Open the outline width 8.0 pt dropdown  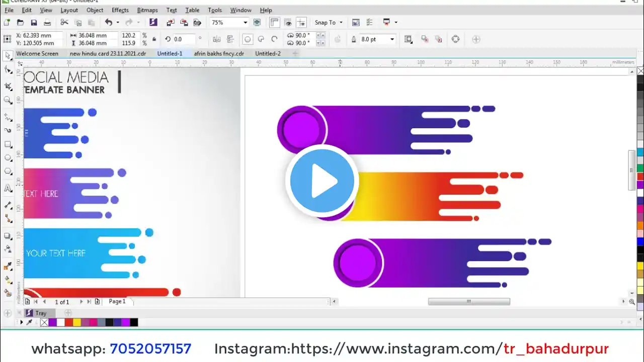[x=392, y=39]
